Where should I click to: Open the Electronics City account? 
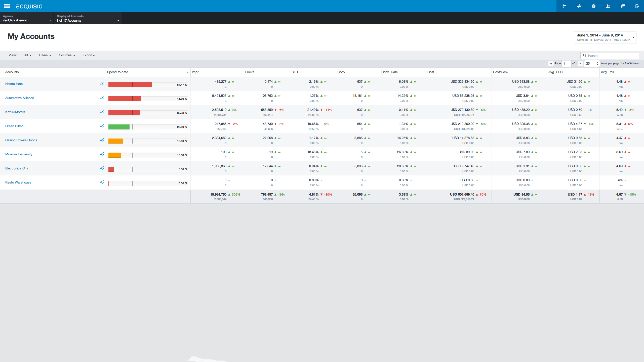16,168
